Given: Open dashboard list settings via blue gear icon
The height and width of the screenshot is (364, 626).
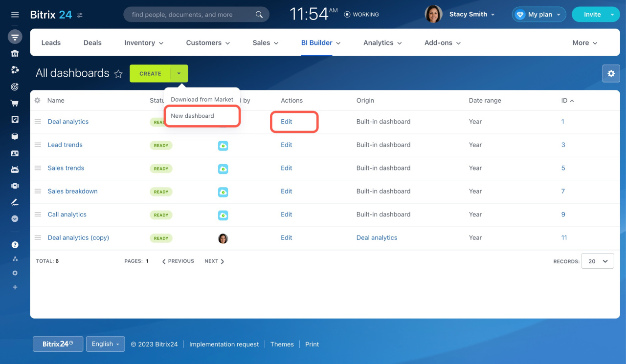Looking at the screenshot, I should [611, 73].
